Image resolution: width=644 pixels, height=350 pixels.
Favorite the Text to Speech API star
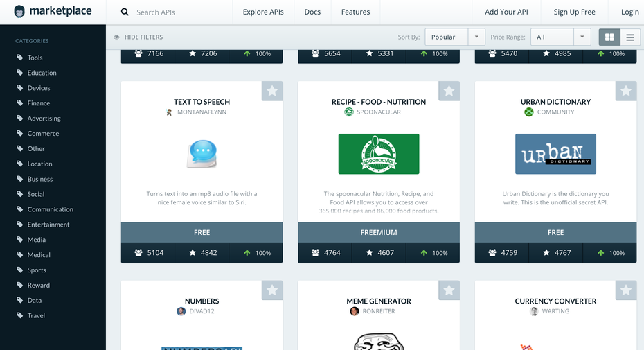tap(272, 91)
